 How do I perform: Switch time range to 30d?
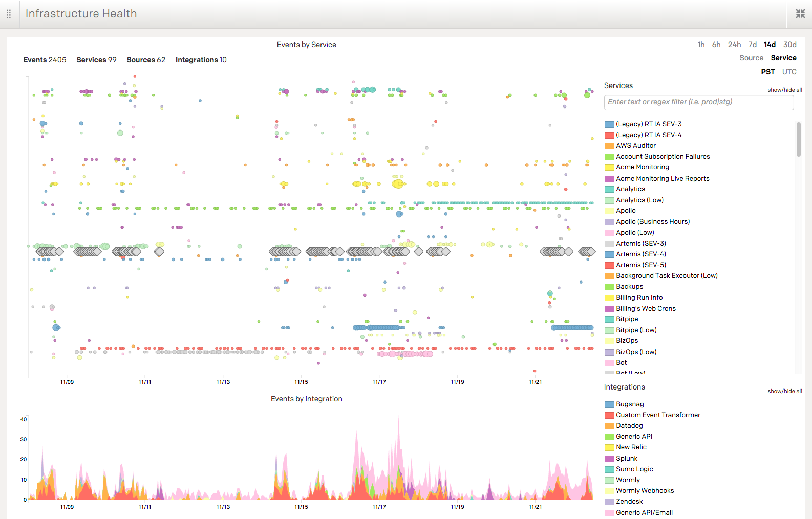pyautogui.click(x=789, y=45)
